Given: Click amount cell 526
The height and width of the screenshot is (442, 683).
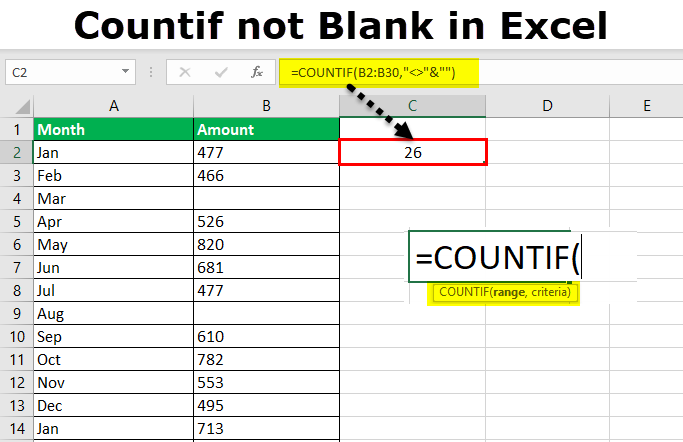Looking at the screenshot, I should 267,222.
